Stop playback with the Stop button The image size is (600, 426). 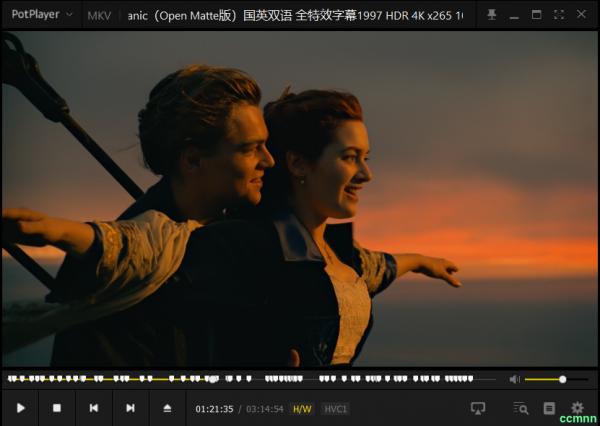point(57,408)
